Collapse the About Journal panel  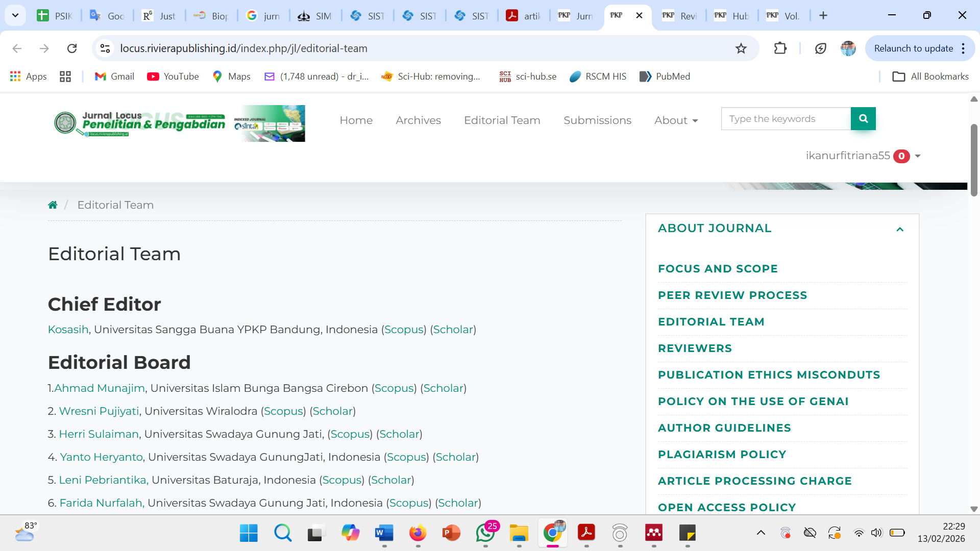(x=900, y=230)
